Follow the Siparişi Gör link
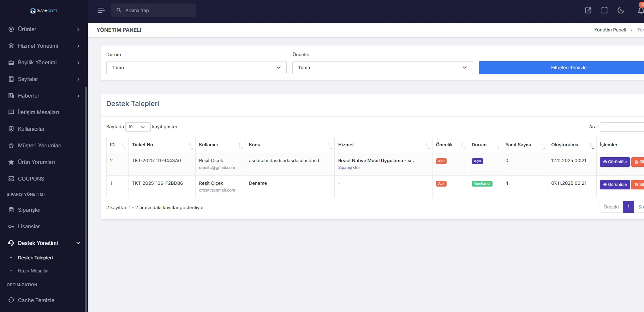This screenshot has height=312, width=644. click(349, 167)
